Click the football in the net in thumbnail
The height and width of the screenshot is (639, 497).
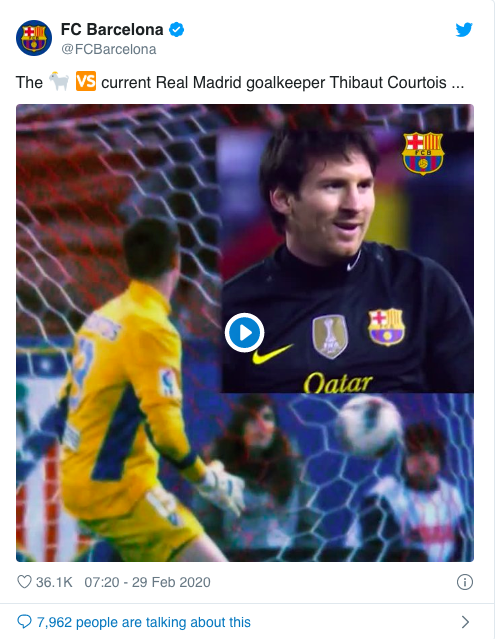coord(369,426)
